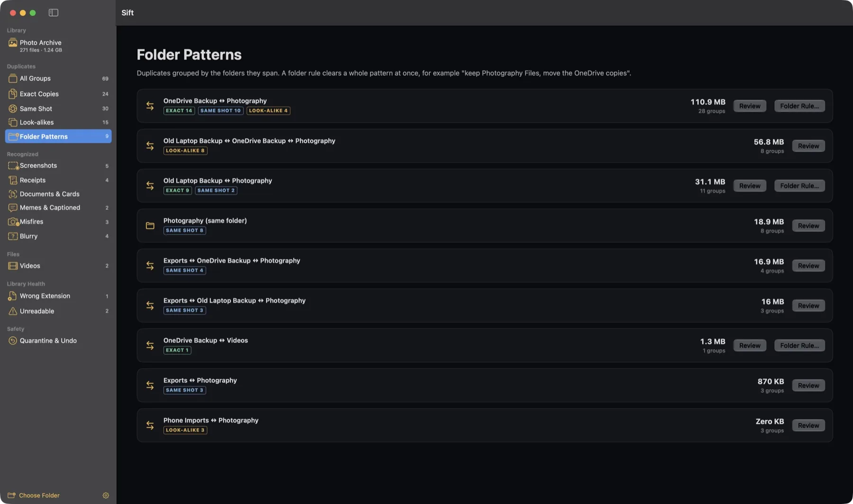Show the Look-alikes section
The width and height of the screenshot is (853, 504).
[x=58, y=122]
